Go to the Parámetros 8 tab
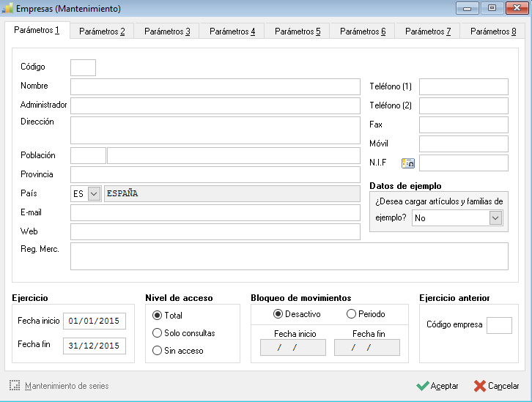 tap(493, 31)
